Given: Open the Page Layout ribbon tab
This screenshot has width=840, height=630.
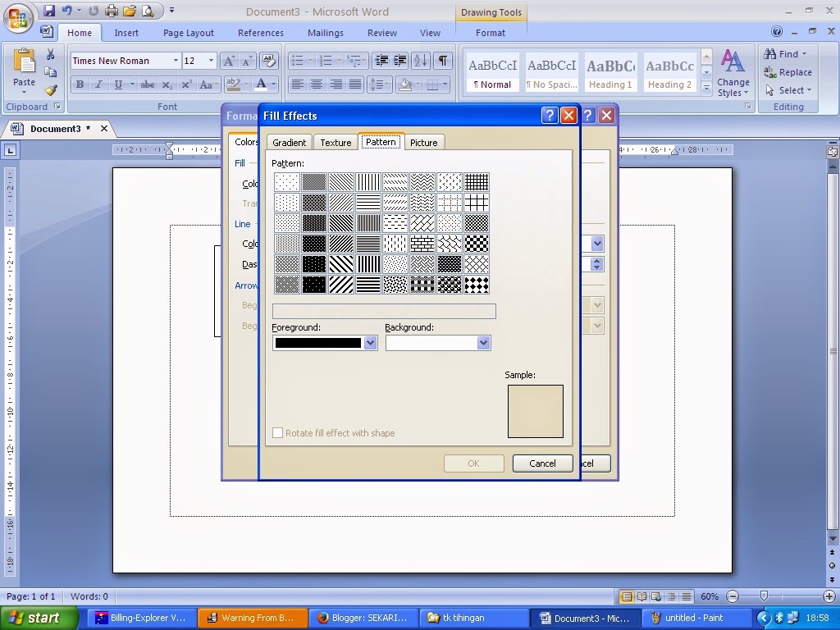Looking at the screenshot, I should coord(189,33).
